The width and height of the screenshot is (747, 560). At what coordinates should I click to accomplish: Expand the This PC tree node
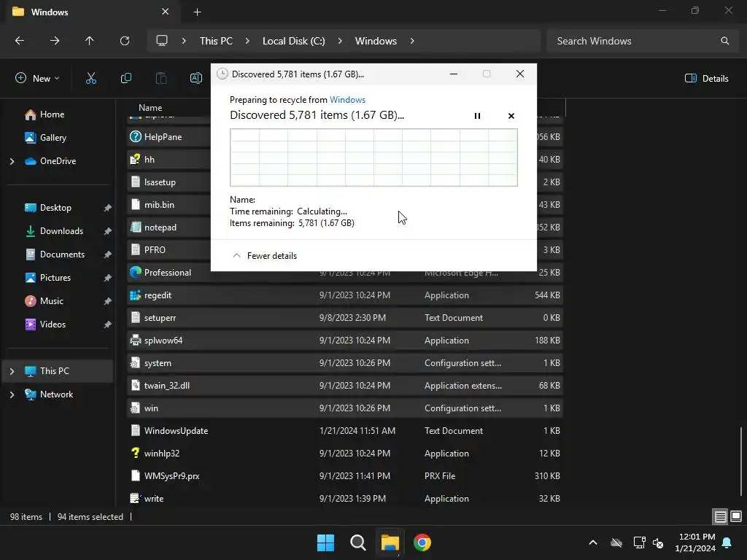pyautogui.click(x=12, y=371)
